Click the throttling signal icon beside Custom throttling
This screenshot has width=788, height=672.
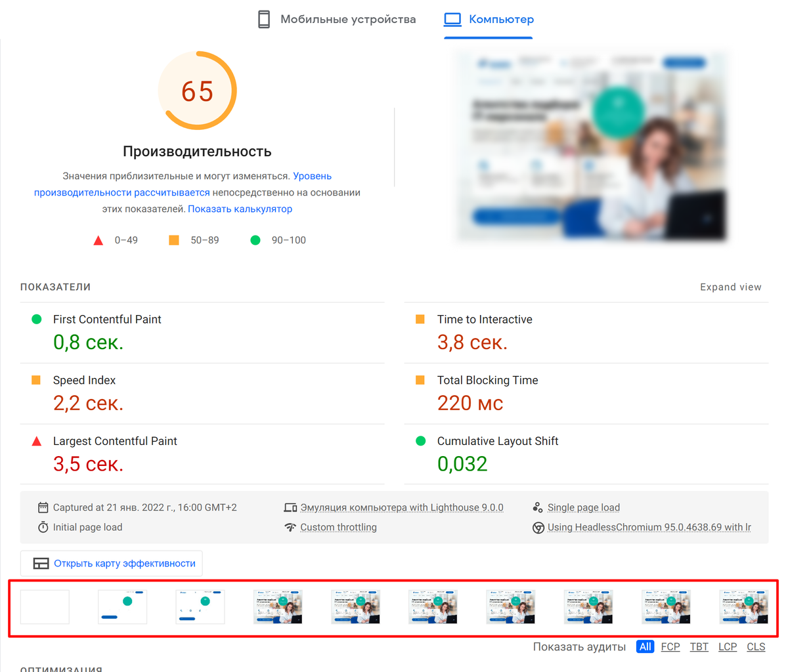coord(290,526)
